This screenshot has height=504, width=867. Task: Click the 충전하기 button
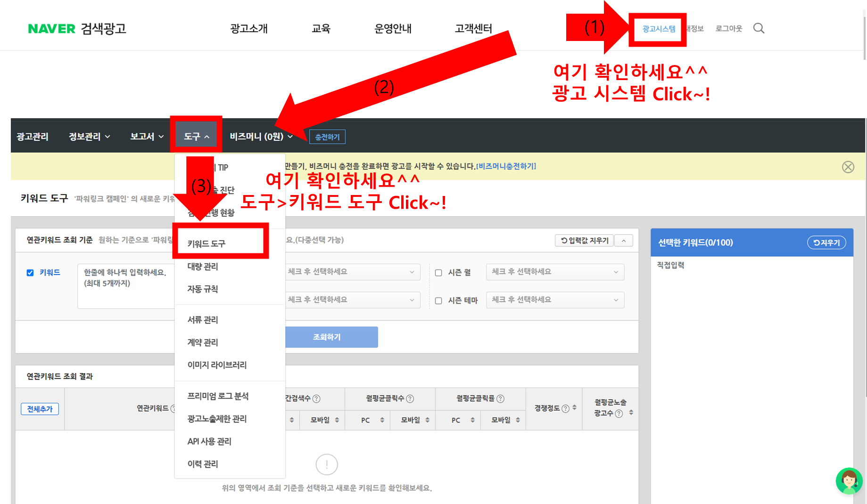[x=327, y=137]
